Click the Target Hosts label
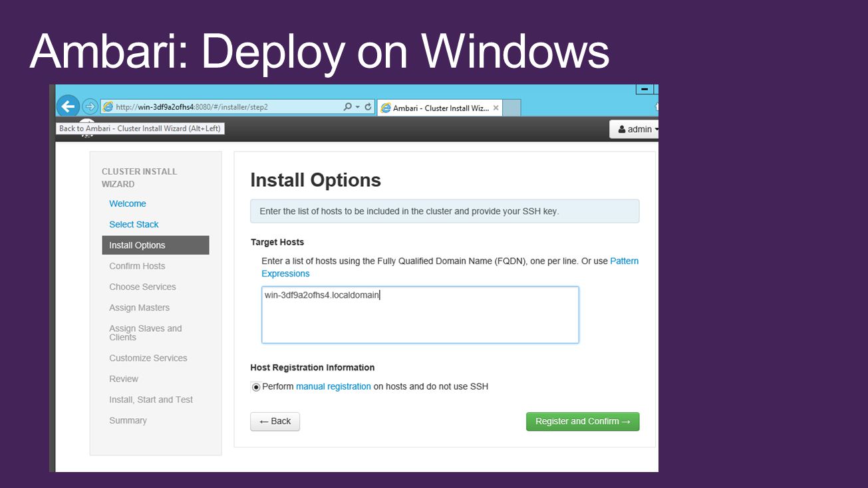Viewport: 868px width, 488px height. (x=277, y=242)
